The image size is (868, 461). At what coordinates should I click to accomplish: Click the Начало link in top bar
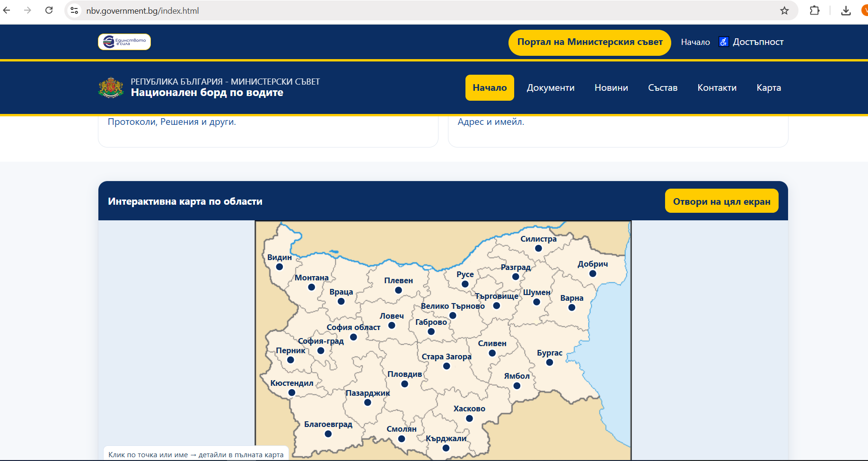click(x=695, y=42)
